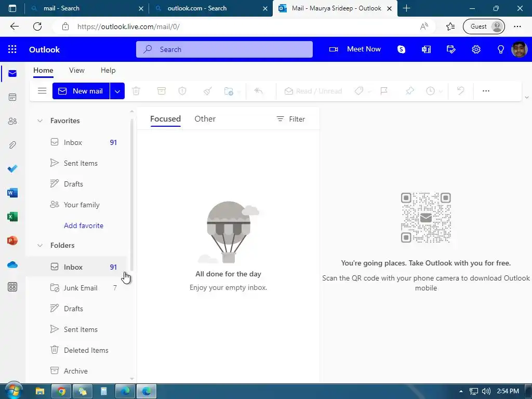
Task: Open the Filter dropdown
Action: pyautogui.click(x=291, y=119)
